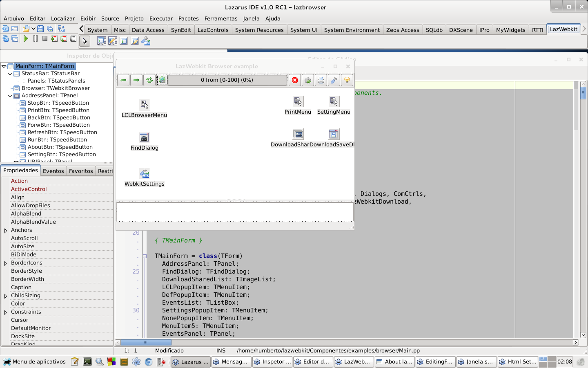Collapse the AddressPanel tree node

click(x=10, y=95)
